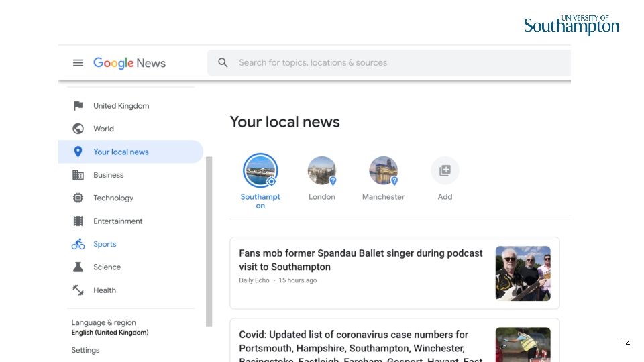Image resolution: width=644 pixels, height=362 pixels.
Task: Click the Daily Echo source name
Action: click(254, 280)
